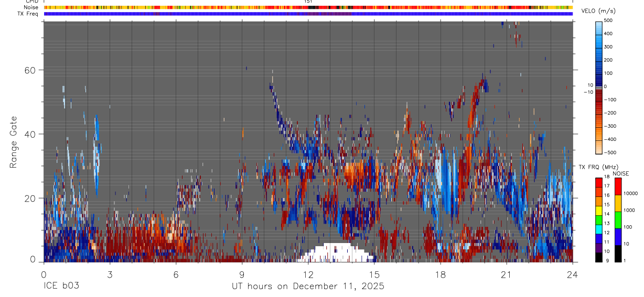The width and height of the screenshot is (644, 297).
Task: Click the Noise color strip at top
Action: 308,7
